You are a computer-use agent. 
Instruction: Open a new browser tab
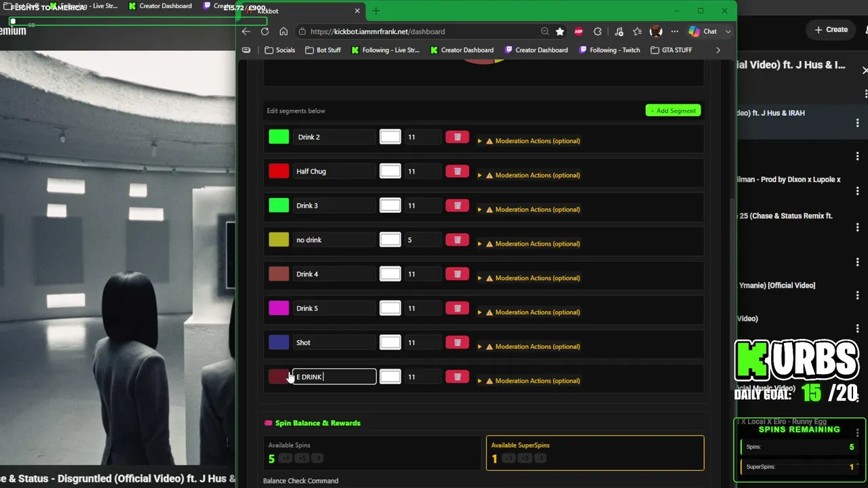click(376, 11)
